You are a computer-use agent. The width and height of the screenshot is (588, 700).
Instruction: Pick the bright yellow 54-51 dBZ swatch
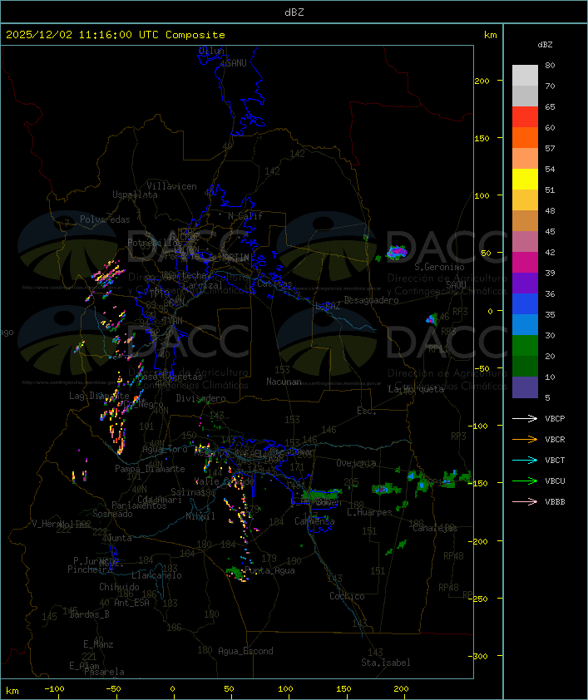tap(525, 180)
